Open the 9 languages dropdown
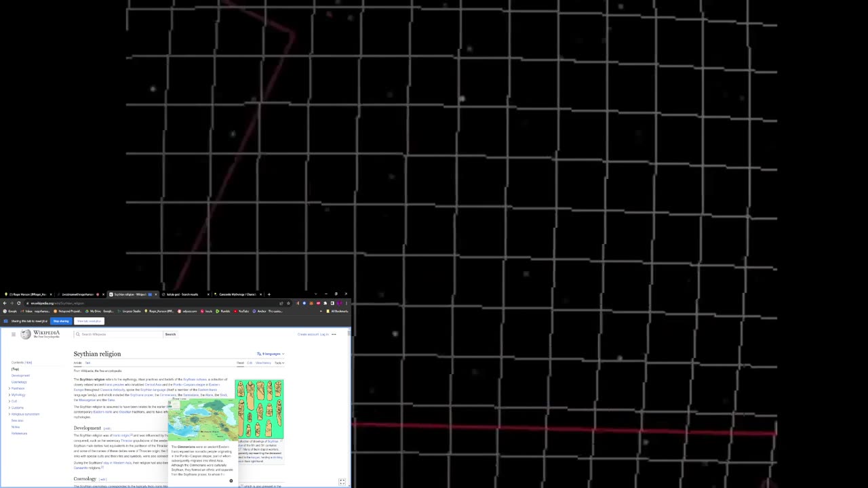The height and width of the screenshot is (488, 868). click(271, 354)
